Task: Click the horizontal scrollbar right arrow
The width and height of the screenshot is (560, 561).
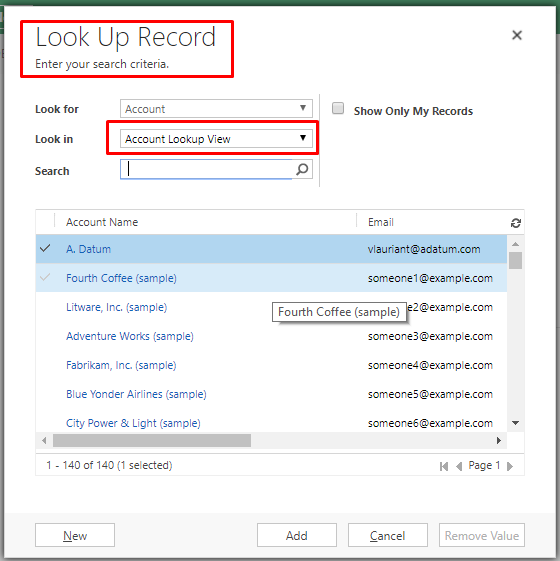Action: point(499,440)
